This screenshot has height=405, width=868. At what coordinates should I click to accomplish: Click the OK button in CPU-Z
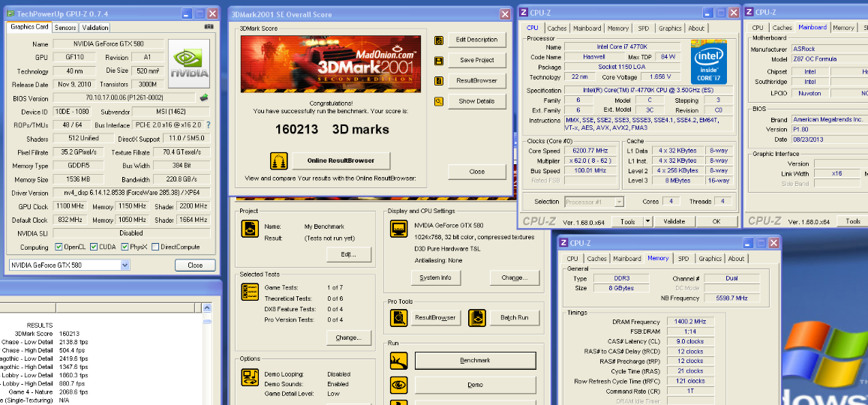tap(716, 222)
